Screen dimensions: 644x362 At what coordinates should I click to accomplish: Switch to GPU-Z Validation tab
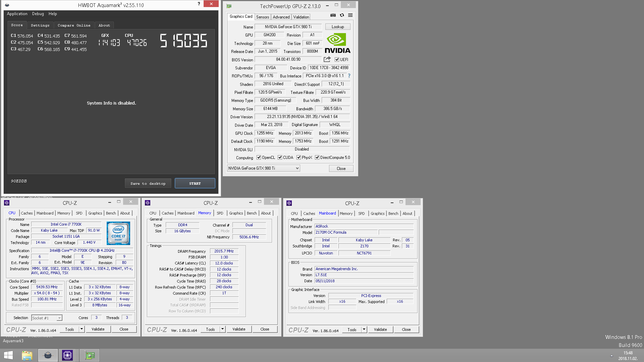pos(301,17)
